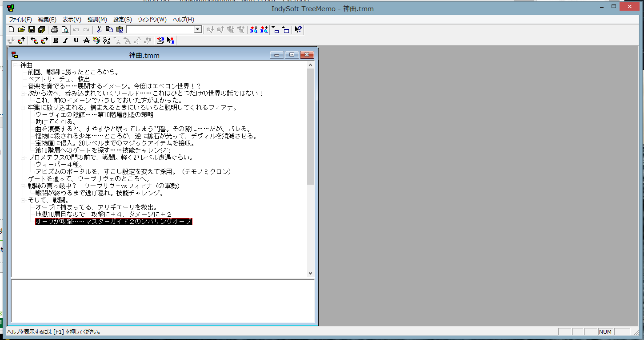Open the ヘルプ(H) menu
Viewport: 644px width, 340px height.
point(183,20)
